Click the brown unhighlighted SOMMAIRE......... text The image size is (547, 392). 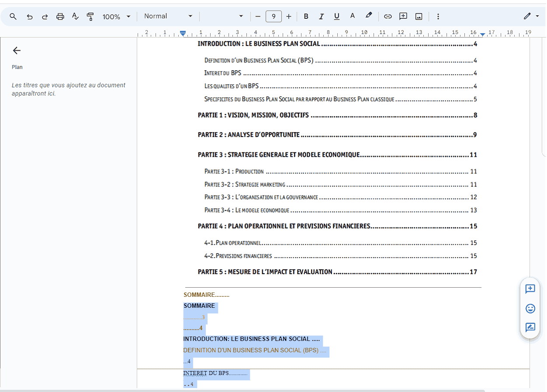click(x=206, y=296)
